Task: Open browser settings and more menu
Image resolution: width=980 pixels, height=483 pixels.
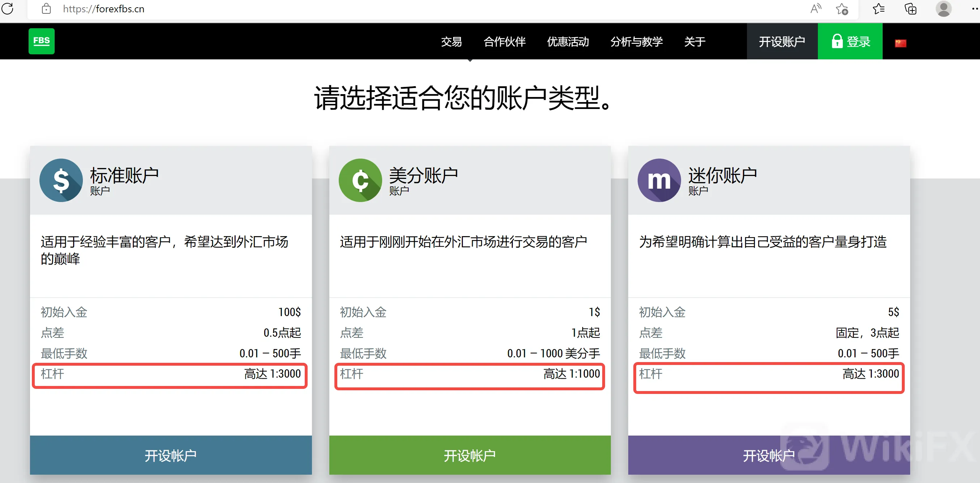Action: [974, 9]
